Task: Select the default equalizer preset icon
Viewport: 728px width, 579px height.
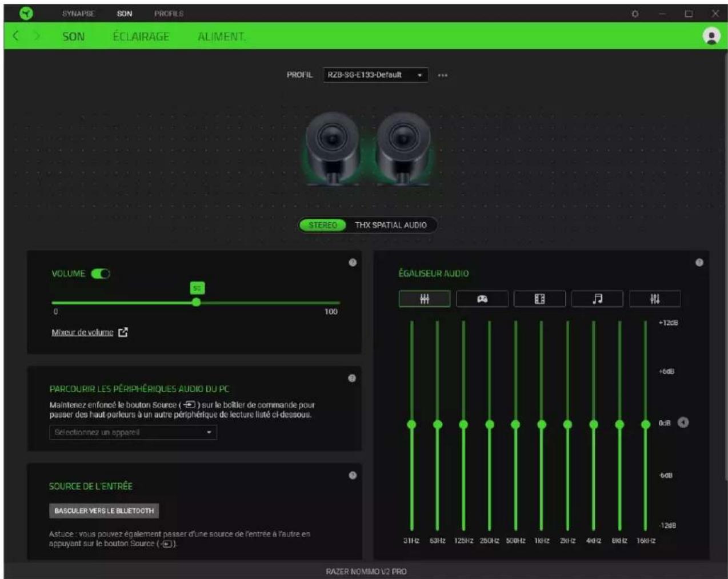Action: click(x=425, y=299)
